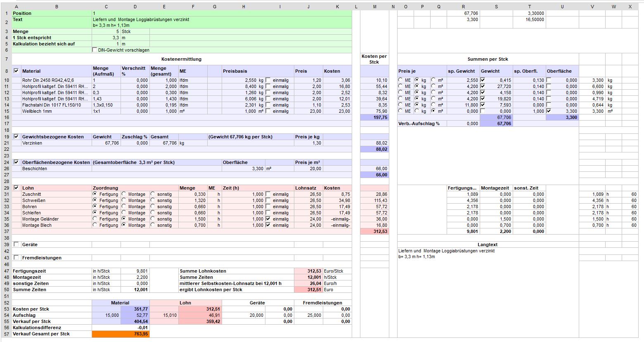Set Montage Blech assignment to Fertigung
This screenshot has width=644, height=342.
pyautogui.click(x=95, y=225)
